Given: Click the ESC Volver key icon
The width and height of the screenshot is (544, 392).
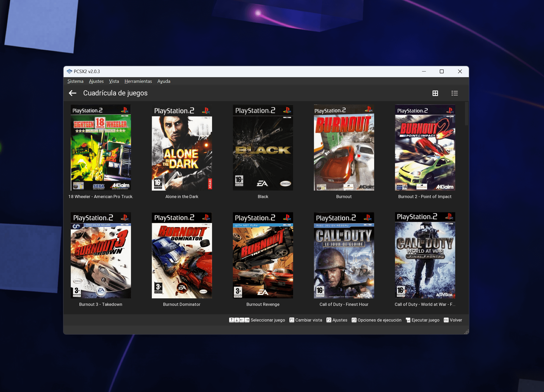Looking at the screenshot, I should (x=446, y=320).
